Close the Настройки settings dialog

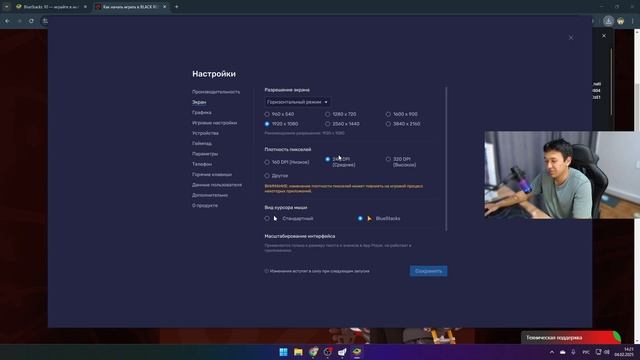pyautogui.click(x=571, y=38)
